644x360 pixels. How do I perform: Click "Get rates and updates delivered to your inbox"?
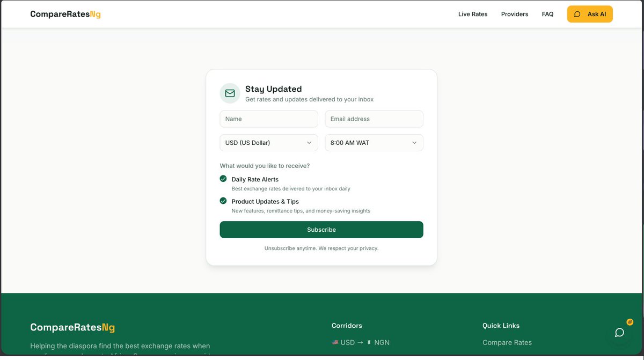tap(309, 99)
